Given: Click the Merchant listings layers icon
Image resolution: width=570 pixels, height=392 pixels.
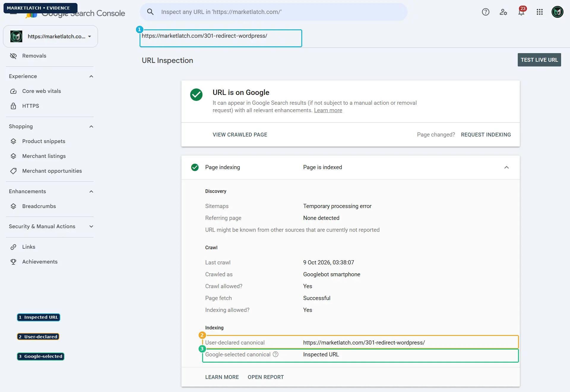Looking at the screenshot, I should (13, 156).
